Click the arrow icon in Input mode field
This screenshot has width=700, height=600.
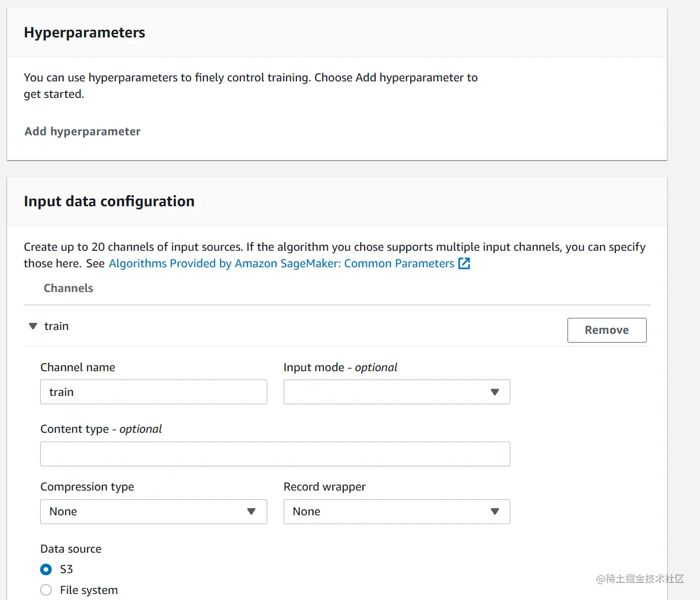495,392
